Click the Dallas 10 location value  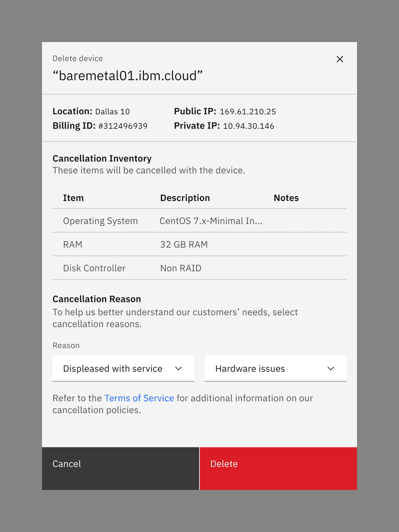(113, 112)
